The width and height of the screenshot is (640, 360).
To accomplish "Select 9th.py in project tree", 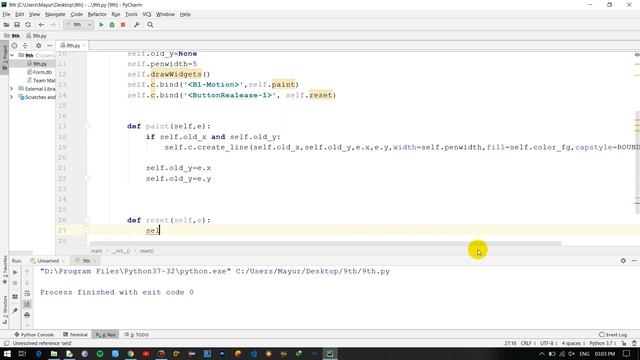I will click(x=37, y=64).
